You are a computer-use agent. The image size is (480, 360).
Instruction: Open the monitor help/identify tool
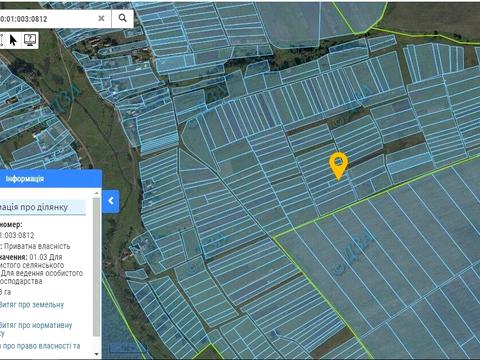(x=30, y=40)
